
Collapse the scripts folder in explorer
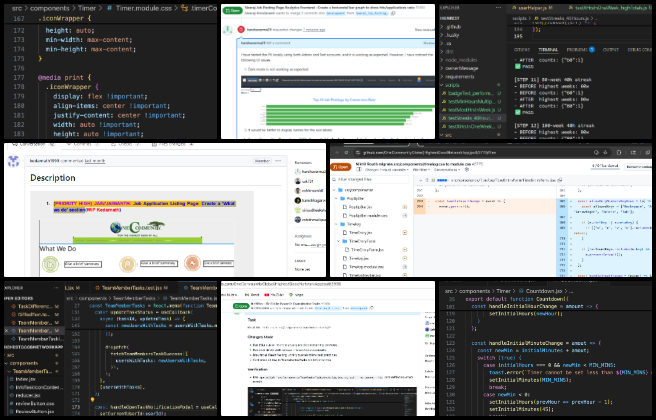pyautogui.click(x=450, y=85)
